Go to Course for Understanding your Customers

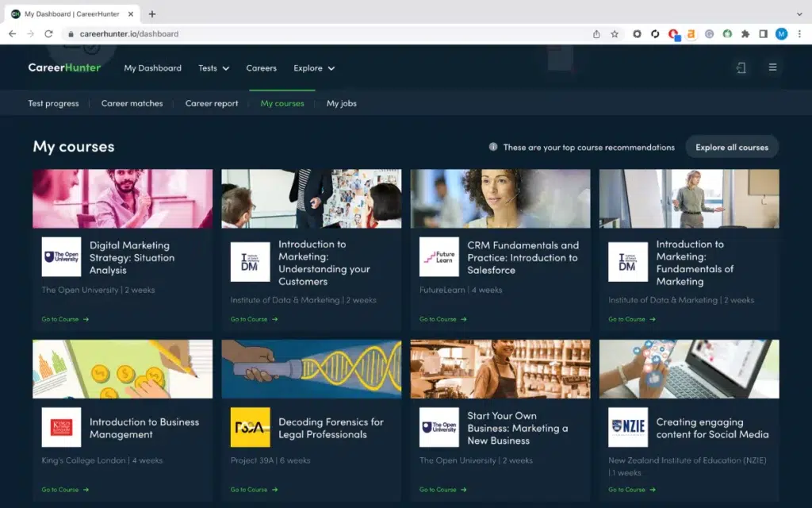coord(255,319)
